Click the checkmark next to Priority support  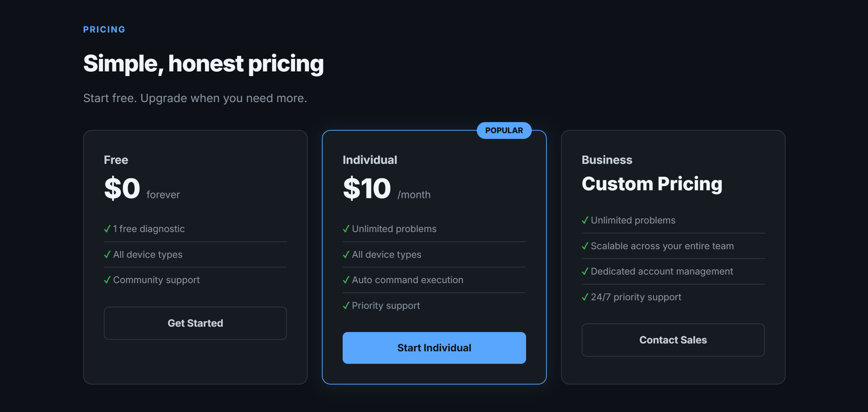tap(346, 306)
